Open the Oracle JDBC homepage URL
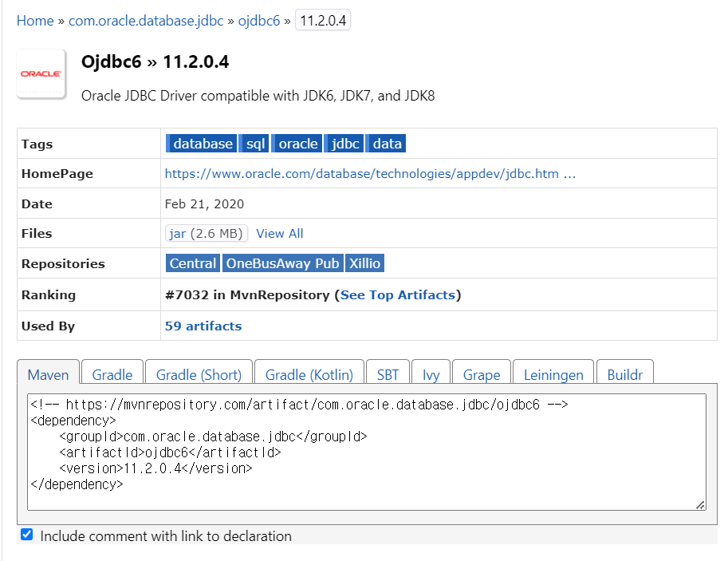The height and width of the screenshot is (561, 728). [x=370, y=174]
